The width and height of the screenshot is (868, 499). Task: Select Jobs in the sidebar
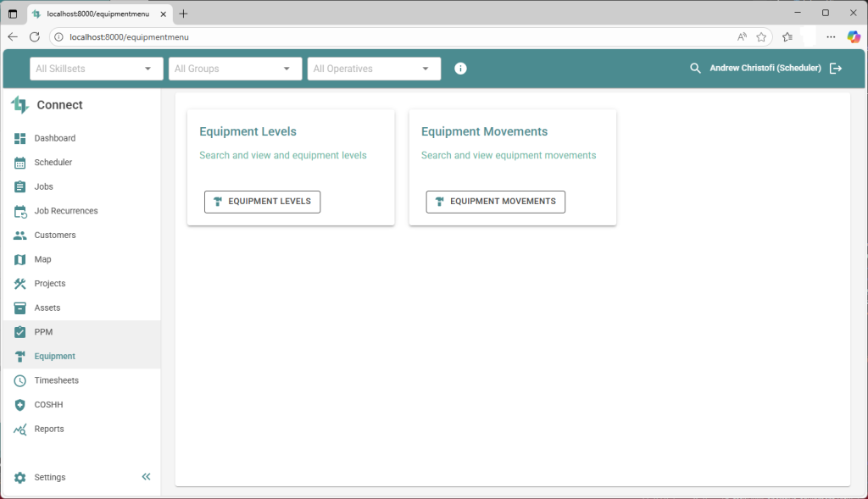click(x=44, y=187)
